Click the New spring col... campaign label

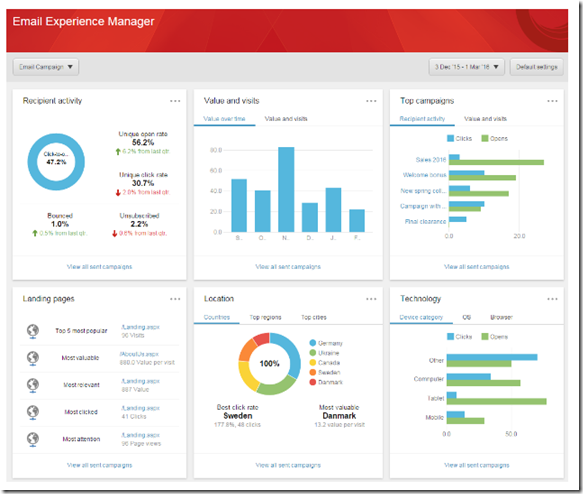(423, 191)
